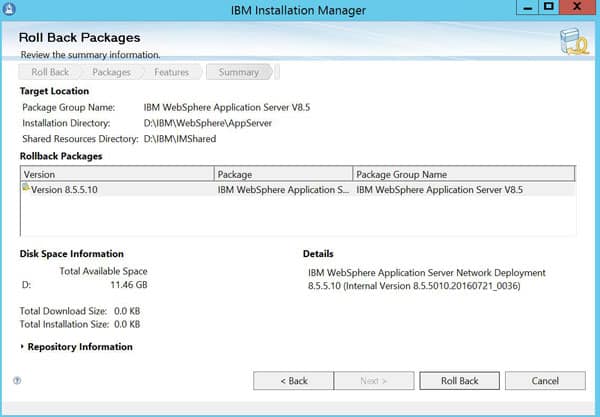Click the disabled Next > button
The width and height of the screenshot is (600, 417).
(374, 381)
